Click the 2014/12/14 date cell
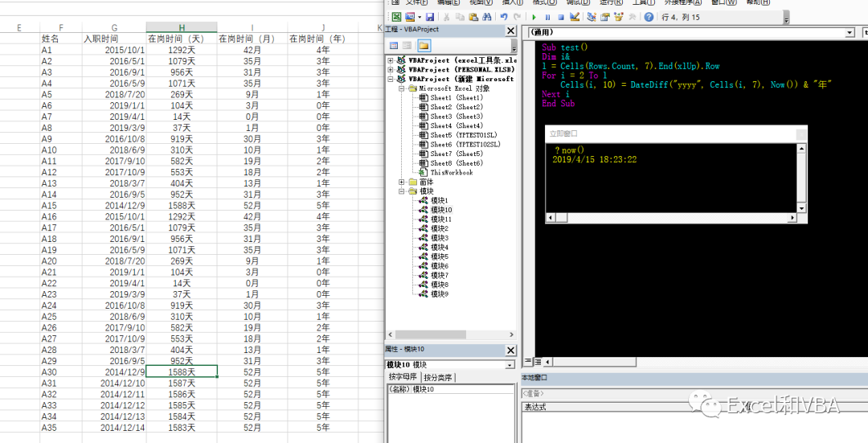868x443 pixels. [114, 428]
